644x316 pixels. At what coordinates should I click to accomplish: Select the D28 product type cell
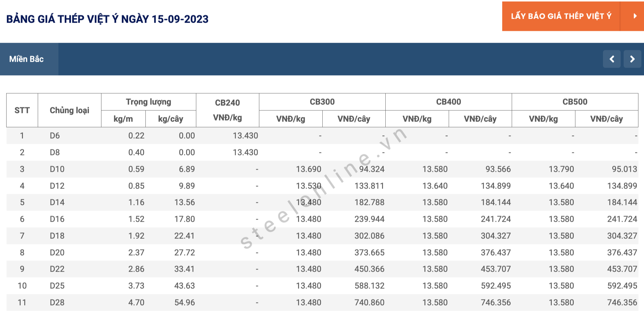[57, 303]
